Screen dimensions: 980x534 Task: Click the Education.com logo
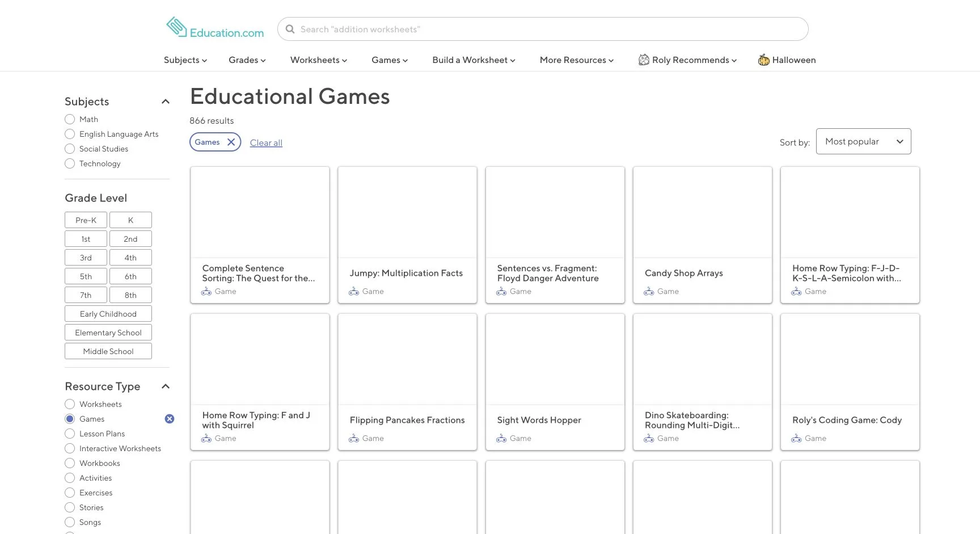pos(215,28)
